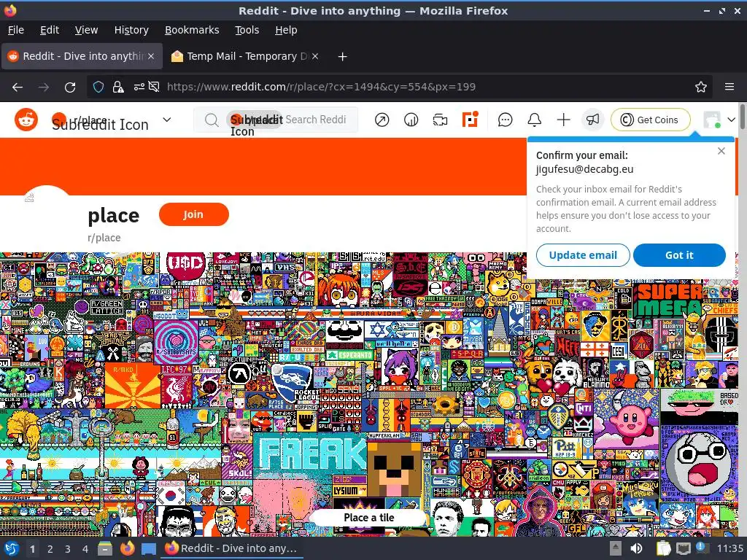Open the Edit menu
This screenshot has width=747, height=560.
click(x=50, y=30)
